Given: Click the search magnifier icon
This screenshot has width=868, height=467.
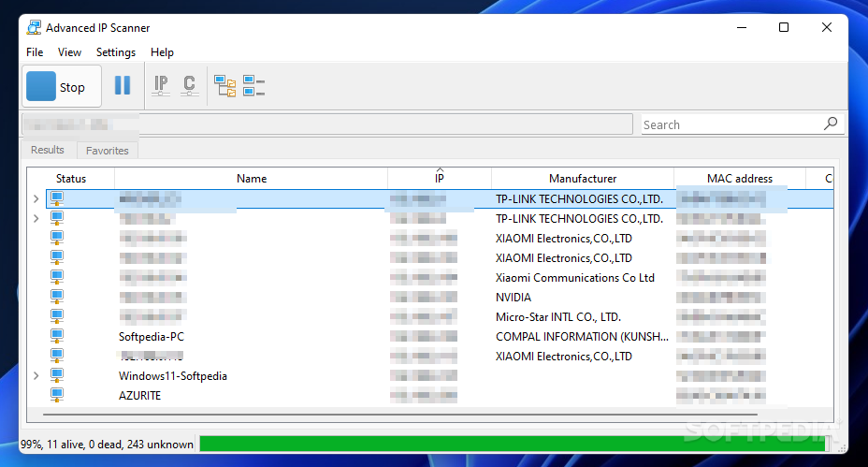Looking at the screenshot, I should coord(831,124).
